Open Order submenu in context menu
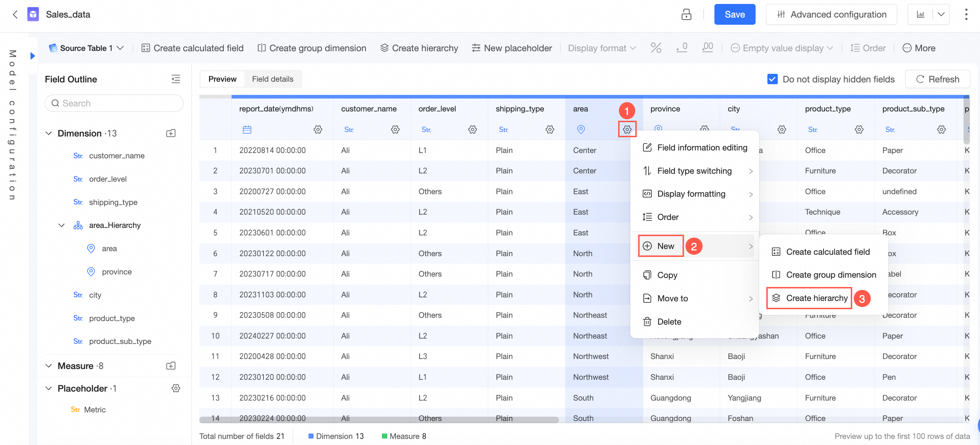 (695, 217)
